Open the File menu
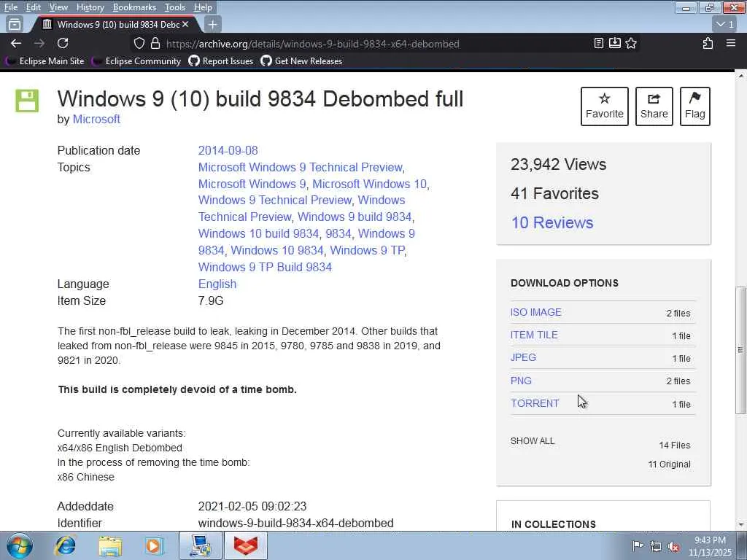 point(10,7)
